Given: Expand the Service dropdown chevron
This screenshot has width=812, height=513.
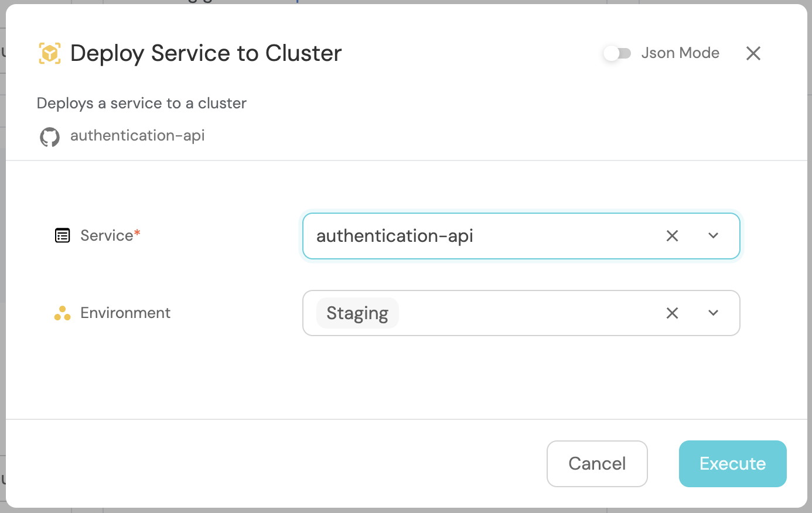Looking at the screenshot, I should 713,236.
